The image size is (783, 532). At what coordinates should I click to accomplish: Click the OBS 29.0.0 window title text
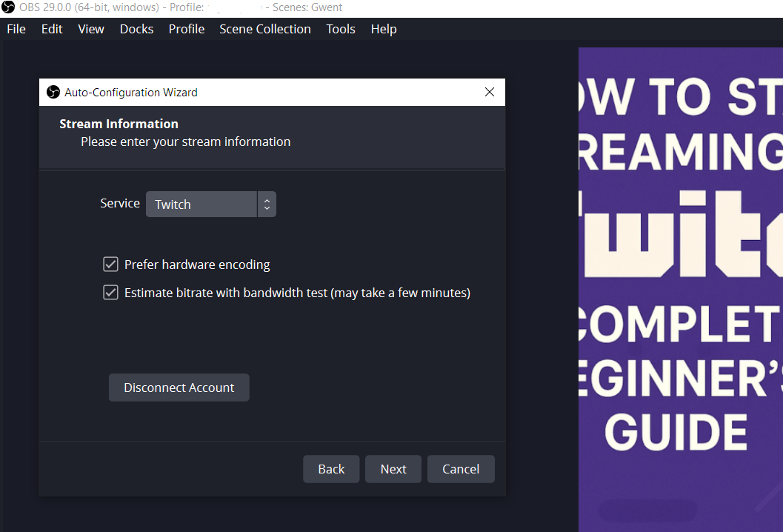[x=181, y=7]
